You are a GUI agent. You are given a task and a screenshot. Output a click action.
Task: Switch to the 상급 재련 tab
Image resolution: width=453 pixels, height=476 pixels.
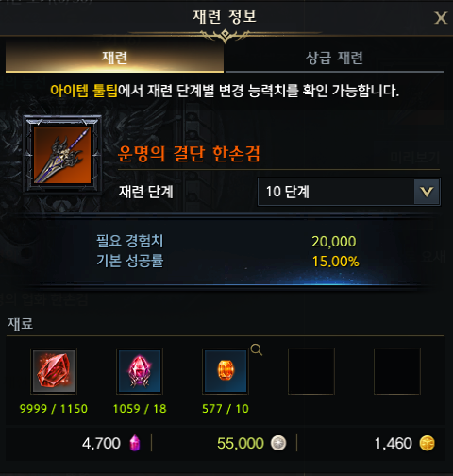(334, 58)
